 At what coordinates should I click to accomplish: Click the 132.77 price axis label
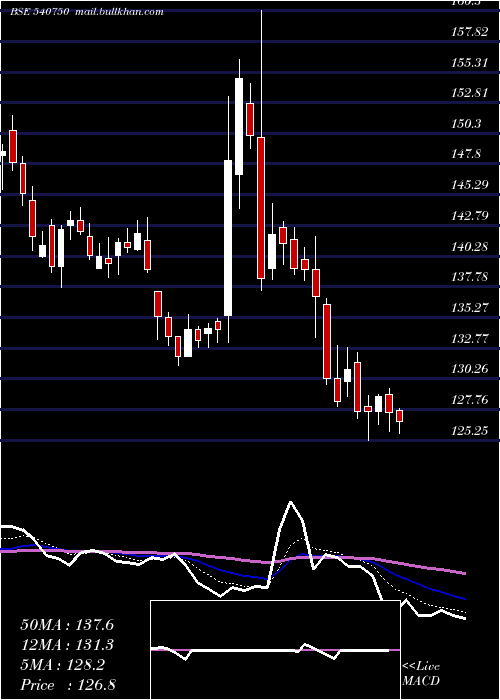(469, 338)
